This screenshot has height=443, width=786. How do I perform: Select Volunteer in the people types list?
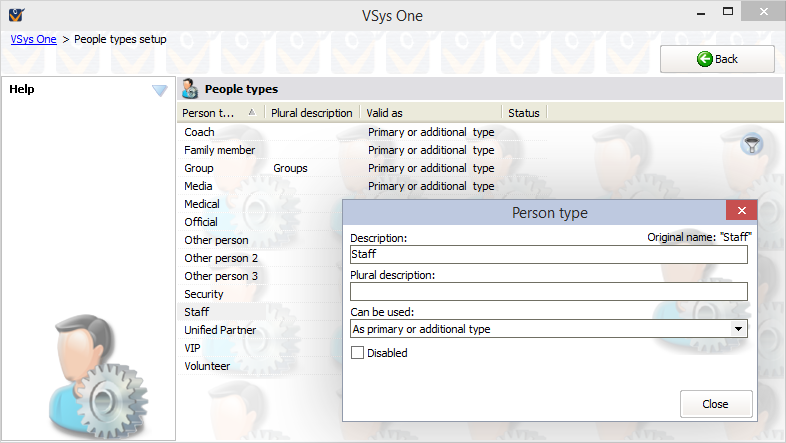207,366
